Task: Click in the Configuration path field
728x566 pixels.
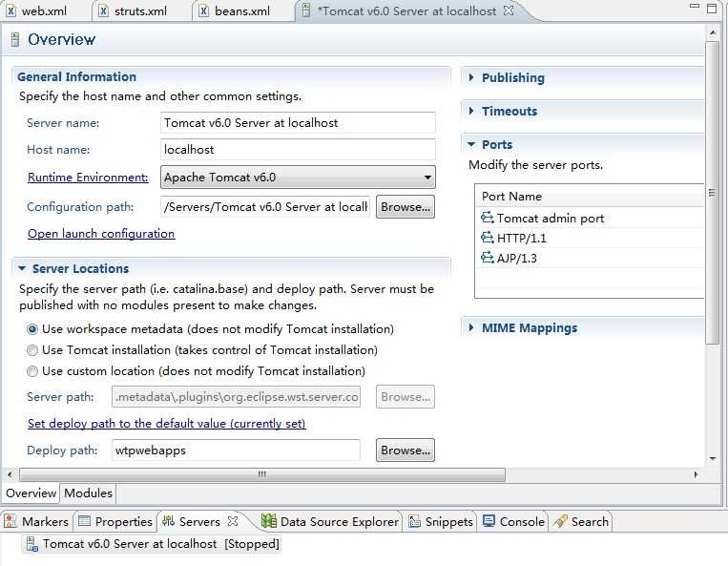Action: pyautogui.click(x=265, y=206)
